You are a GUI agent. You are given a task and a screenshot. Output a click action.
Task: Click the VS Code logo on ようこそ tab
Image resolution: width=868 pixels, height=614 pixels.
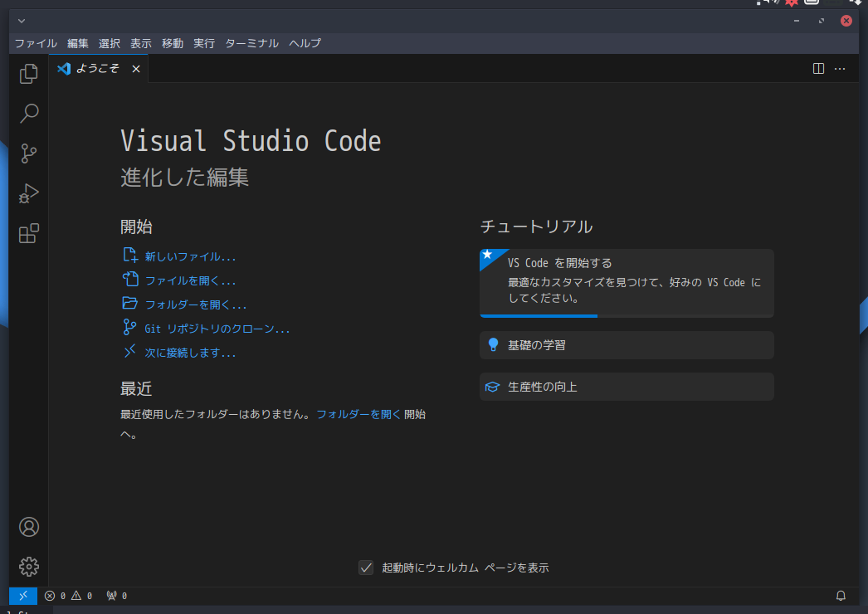tap(64, 69)
